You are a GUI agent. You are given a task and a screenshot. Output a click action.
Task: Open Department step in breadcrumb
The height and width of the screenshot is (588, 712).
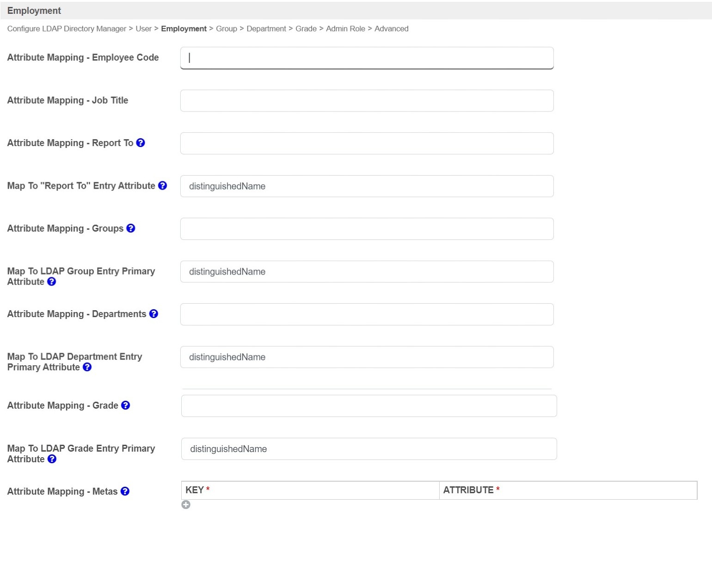[x=266, y=29]
